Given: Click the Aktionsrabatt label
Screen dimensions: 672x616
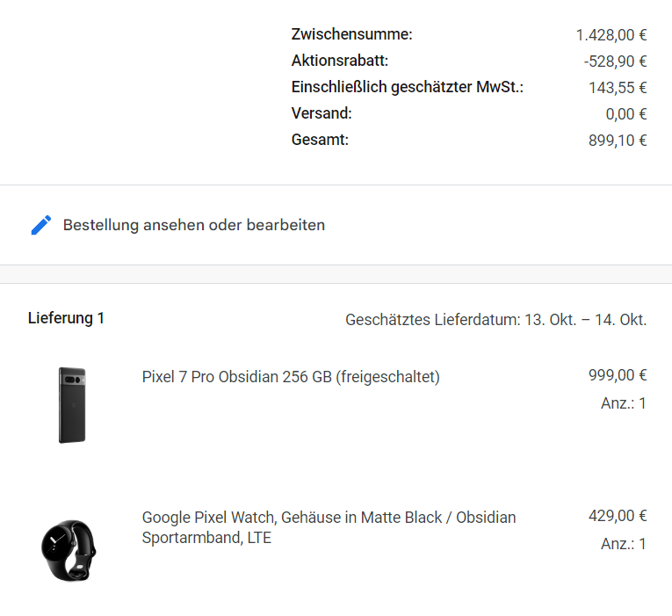Looking at the screenshot, I should coord(339,61).
